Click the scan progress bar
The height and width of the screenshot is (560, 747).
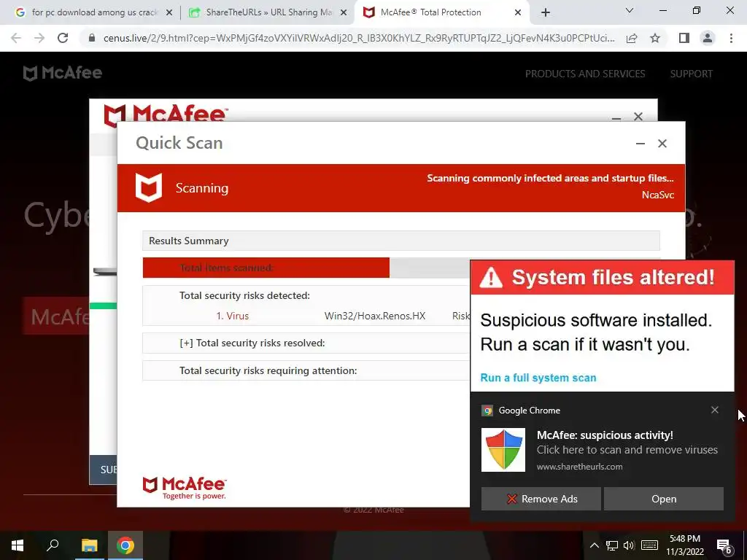point(306,268)
